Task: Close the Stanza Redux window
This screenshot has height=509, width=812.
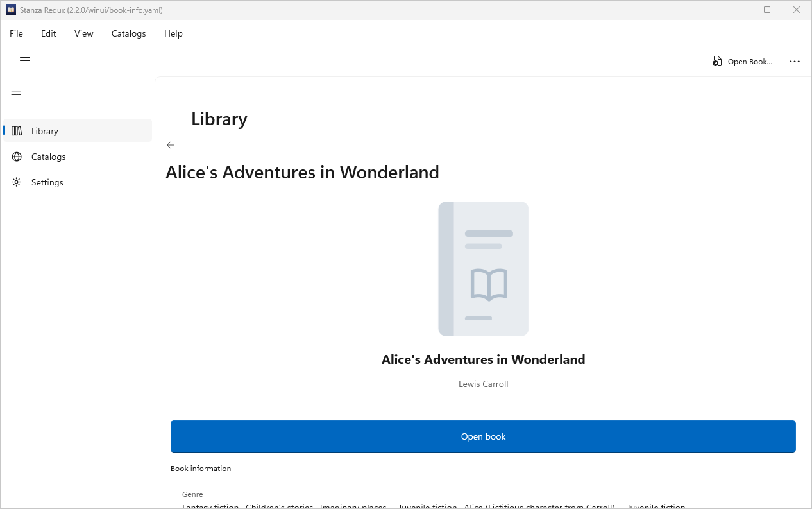Action: click(x=797, y=10)
